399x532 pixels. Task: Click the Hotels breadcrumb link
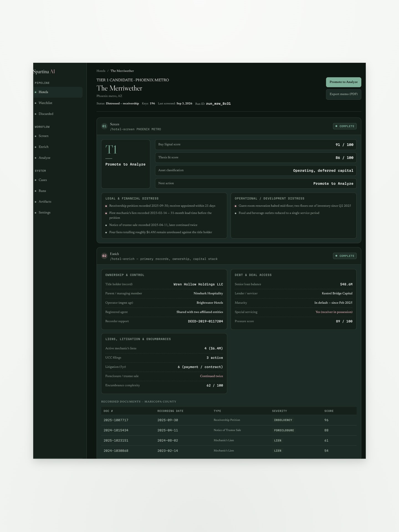pyautogui.click(x=101, y=71)
